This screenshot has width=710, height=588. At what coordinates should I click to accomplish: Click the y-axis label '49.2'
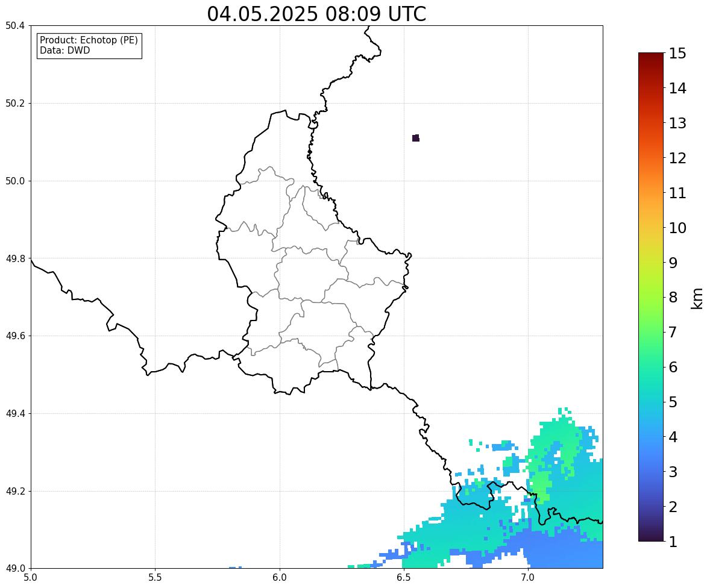[16, 491]
